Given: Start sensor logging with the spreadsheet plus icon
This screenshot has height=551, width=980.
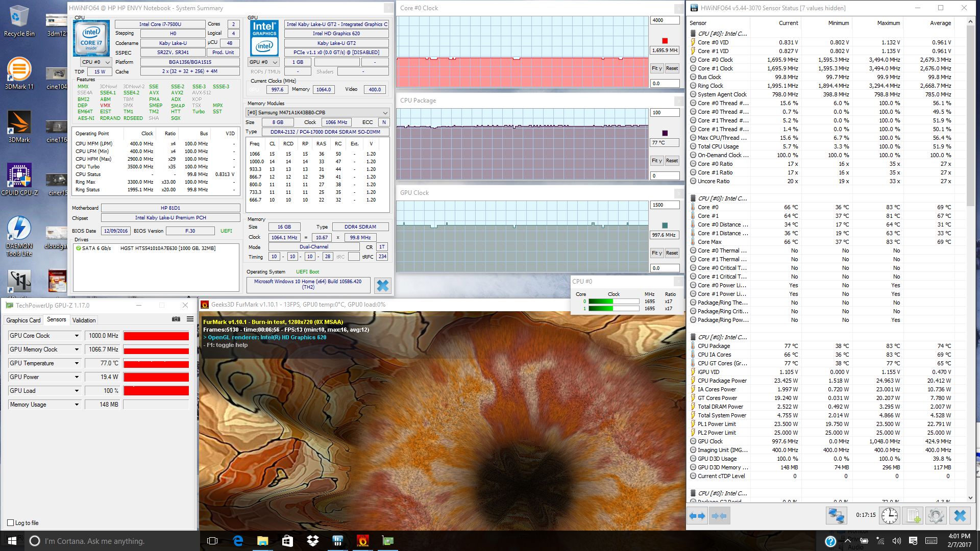Looking at the screenshot, I should (914, 516).
